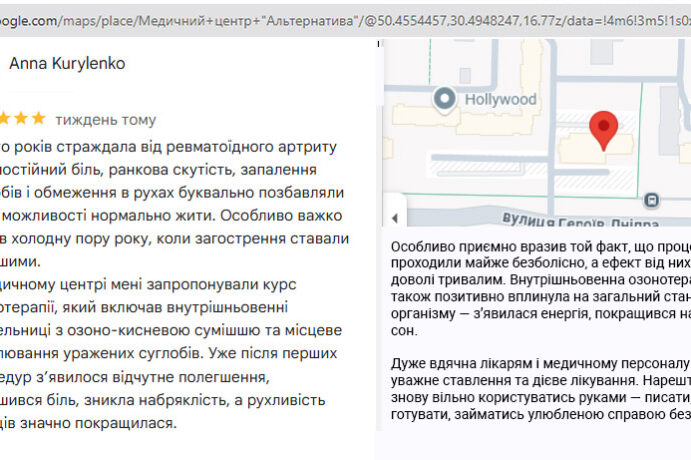
Task: Click the red location marker pin
Action: pos(602,130)
